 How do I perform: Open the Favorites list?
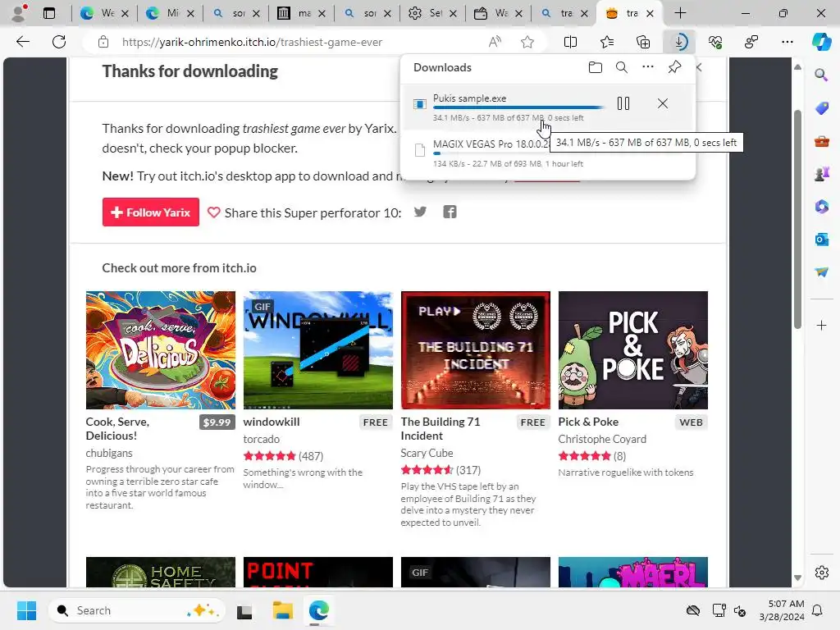[607, 42]
